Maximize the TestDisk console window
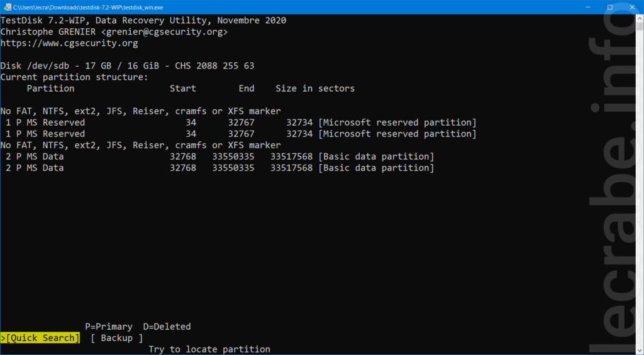This screenshot has width=644, height=355. [610, 7]
